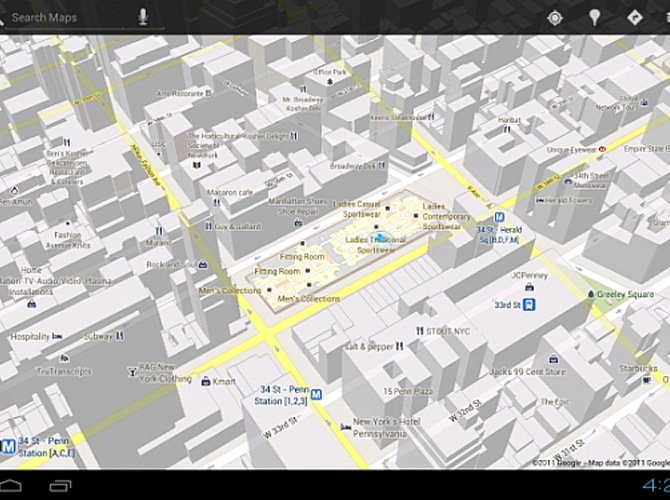Select the Kmart shopping bag icon
The image size is (670, 500).
coord(206,381)
